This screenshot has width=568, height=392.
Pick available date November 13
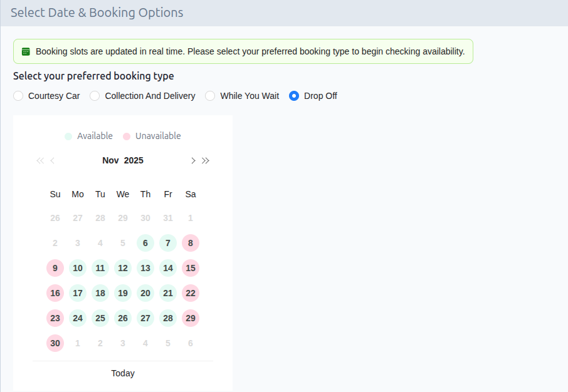tap(145, 268)
